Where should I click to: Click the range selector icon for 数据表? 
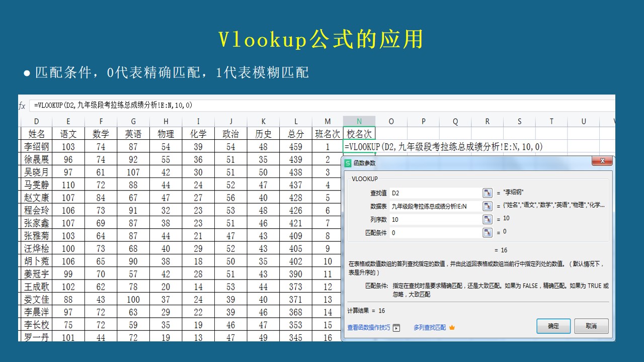point(487,206)
